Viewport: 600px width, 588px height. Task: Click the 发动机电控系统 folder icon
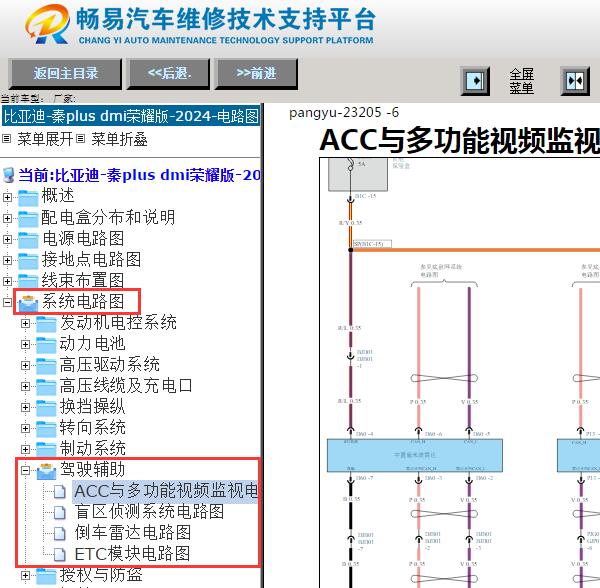click(x=46, y=324)
